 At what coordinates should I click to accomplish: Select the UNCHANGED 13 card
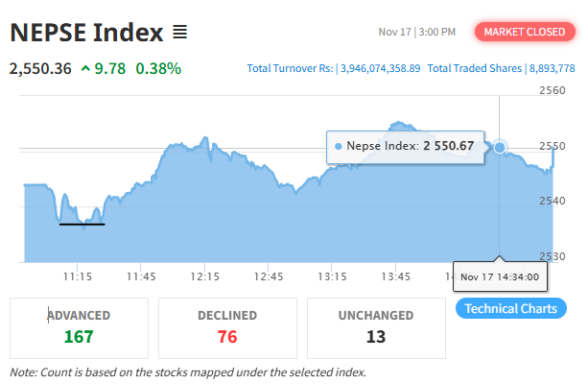coord(376,326)
